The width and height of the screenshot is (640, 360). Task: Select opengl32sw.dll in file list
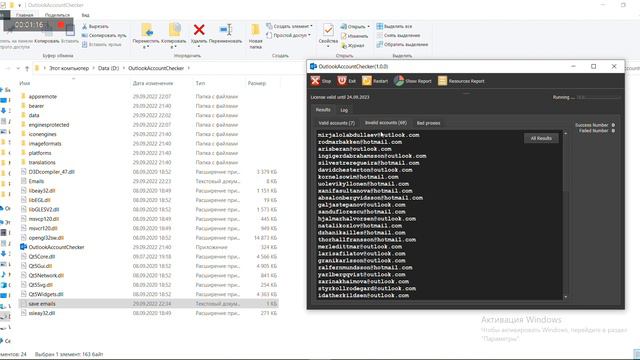(x=46, y=238)
